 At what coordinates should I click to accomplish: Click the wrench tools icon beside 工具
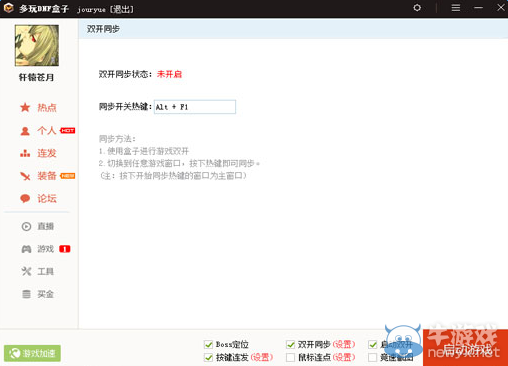click(26, 271)
